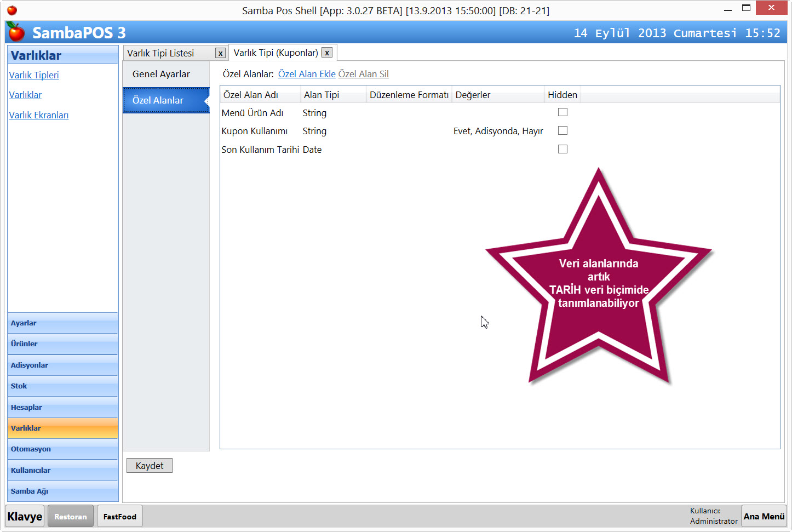
Task: Switch to the Varlık Tipi Listesi tab
Action: (161, 53)
